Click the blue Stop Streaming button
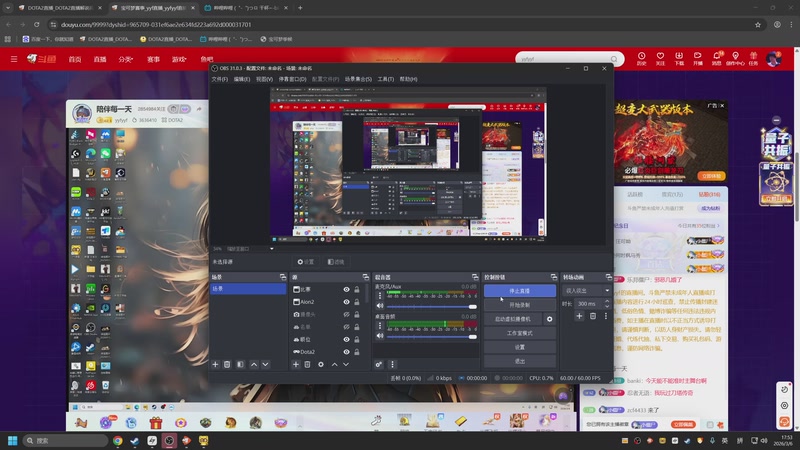This screenshot has width=800, height=450. click(520, 291)
